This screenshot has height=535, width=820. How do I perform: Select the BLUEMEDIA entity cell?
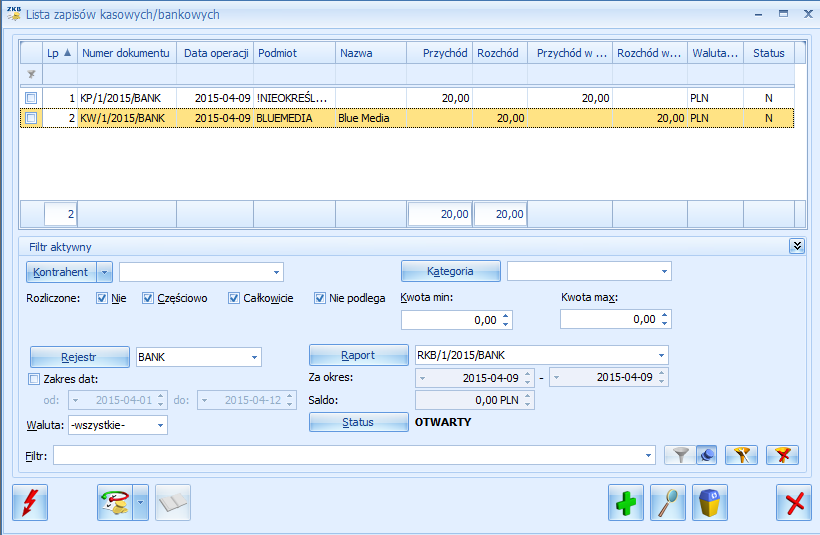(294, 118)
